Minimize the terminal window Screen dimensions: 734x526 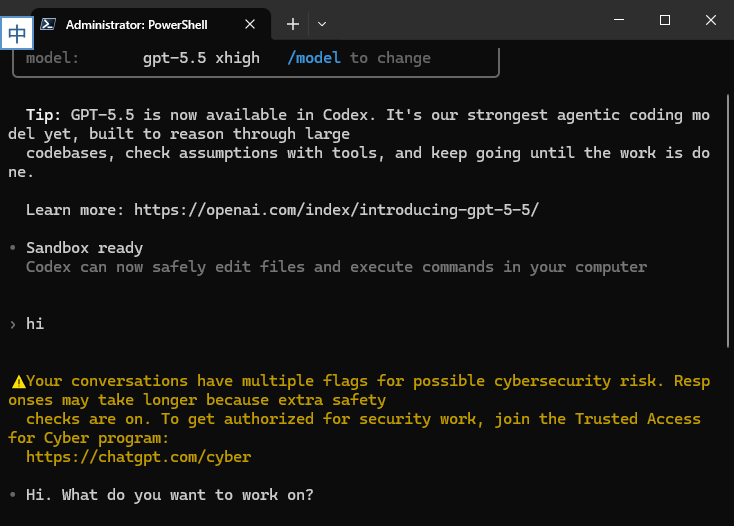pos(619,20)
